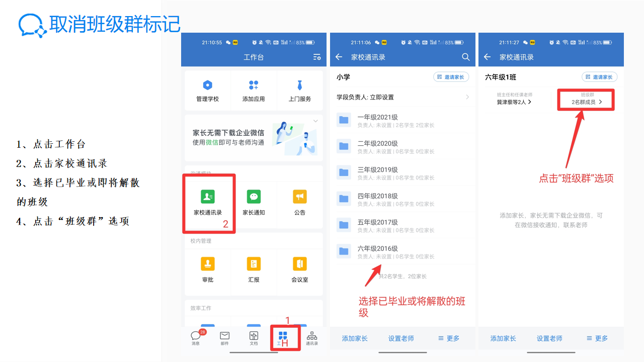
Task: Switch to the 消息 tab
Action: tap(196, 338)
